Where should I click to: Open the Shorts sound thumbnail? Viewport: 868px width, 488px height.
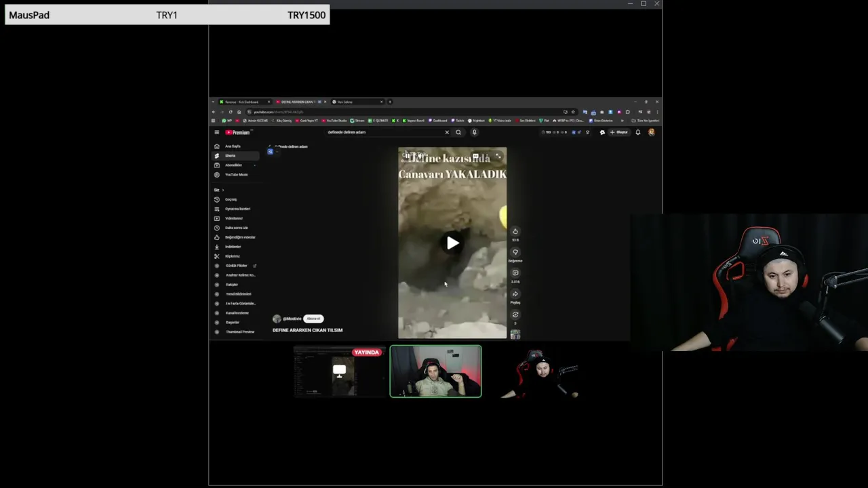(515, 334)
